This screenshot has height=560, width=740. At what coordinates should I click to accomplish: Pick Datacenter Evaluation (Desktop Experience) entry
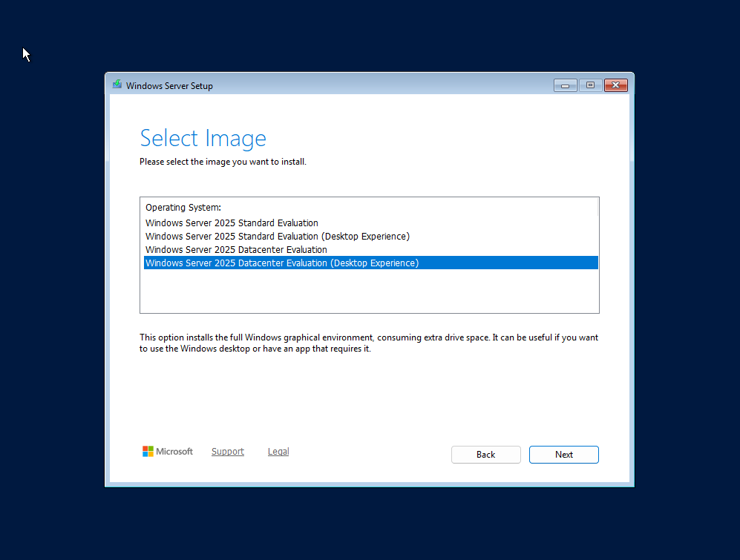[x=370, y=263]
